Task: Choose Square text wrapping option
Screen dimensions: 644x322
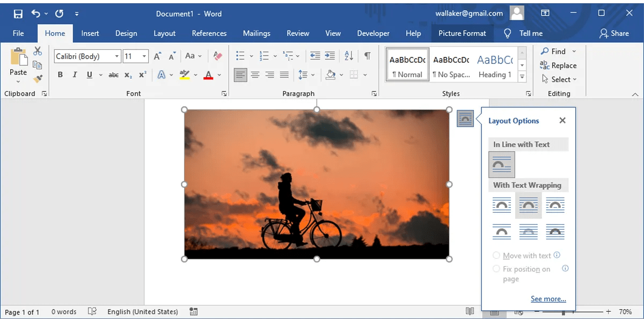Action: pos(502,206)
